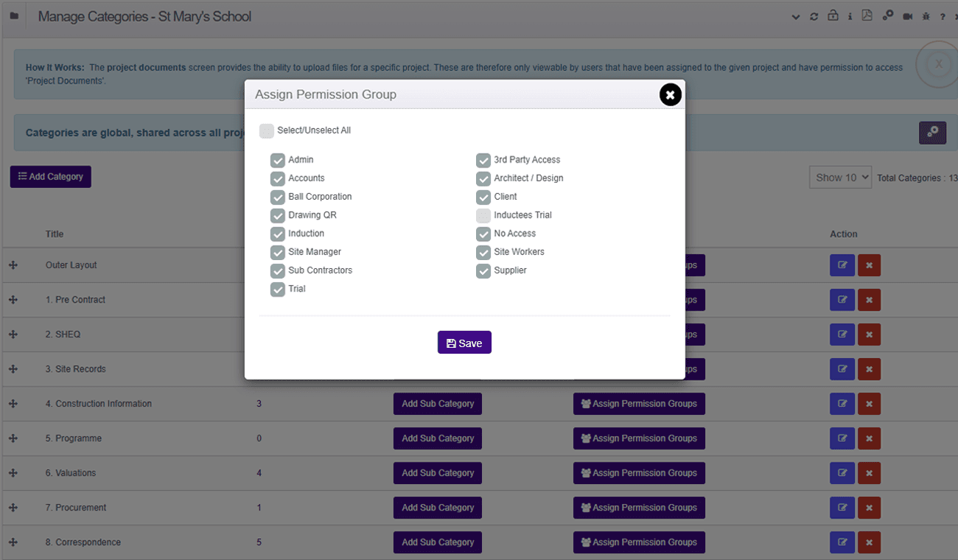The height and width of the screenshot is (560, 958).
Task: Add Sub Category to Correspondence row
Action: pos(438,542)
